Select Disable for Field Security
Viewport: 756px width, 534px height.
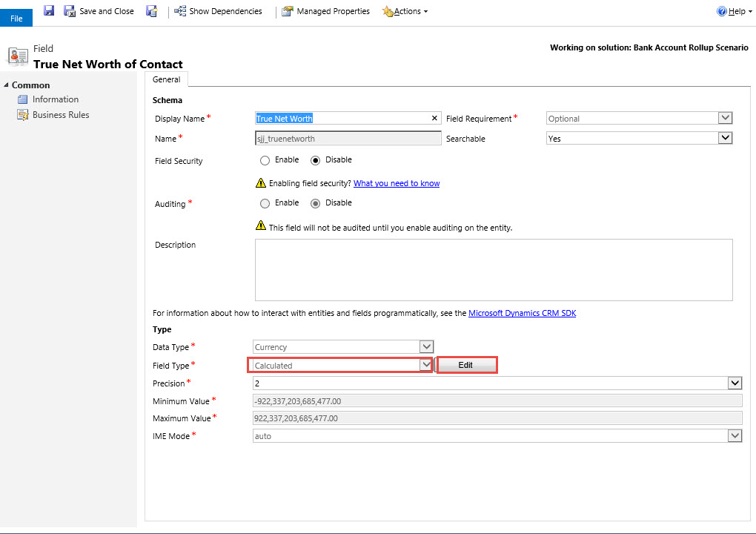(x=315, y=160)
